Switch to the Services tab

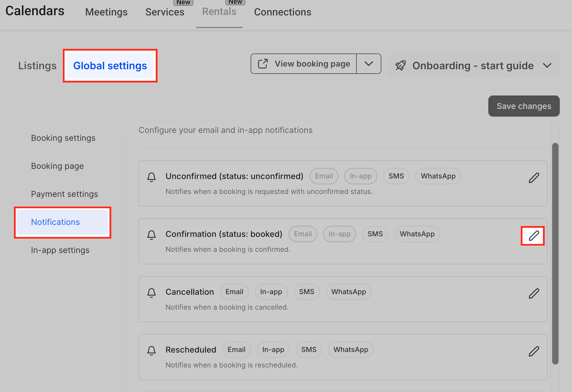[x=165, y=12]
